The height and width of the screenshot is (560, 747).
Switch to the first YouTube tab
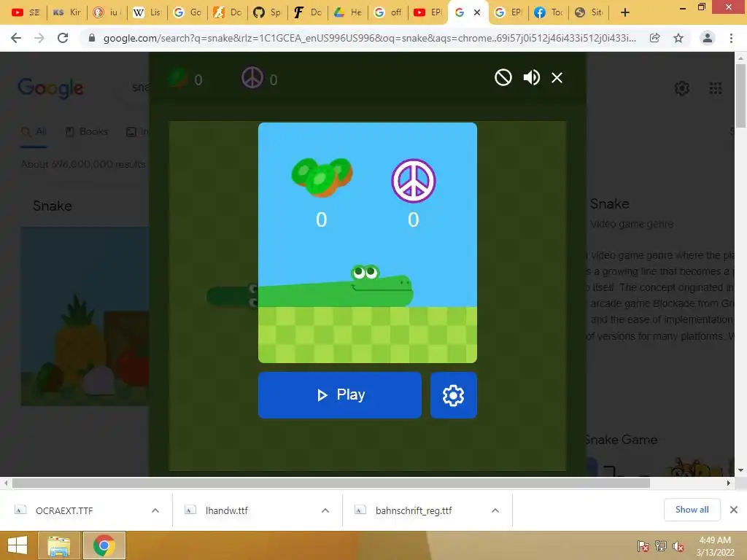[26, 12]
